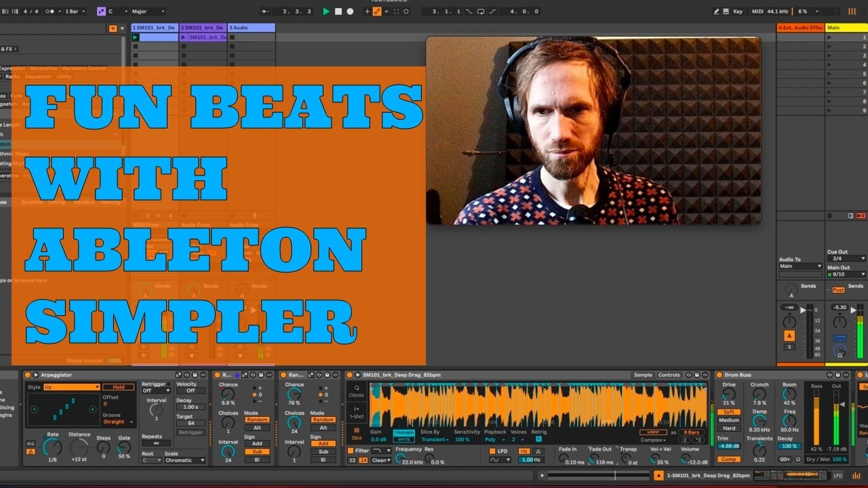The width and height of the screenshot is (868, 488).
Task: Open the Major scale mode dropdown
Action: 148,12
